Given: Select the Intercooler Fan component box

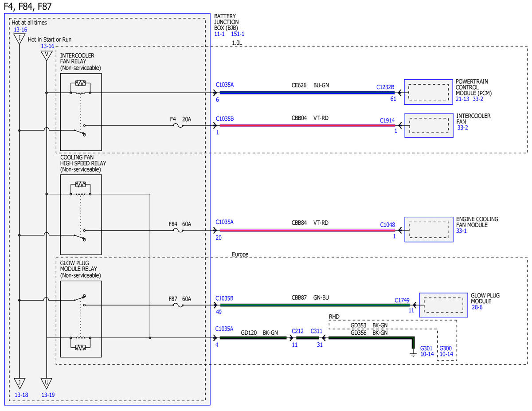Looking at the screenshot, I should click(429, 126).
